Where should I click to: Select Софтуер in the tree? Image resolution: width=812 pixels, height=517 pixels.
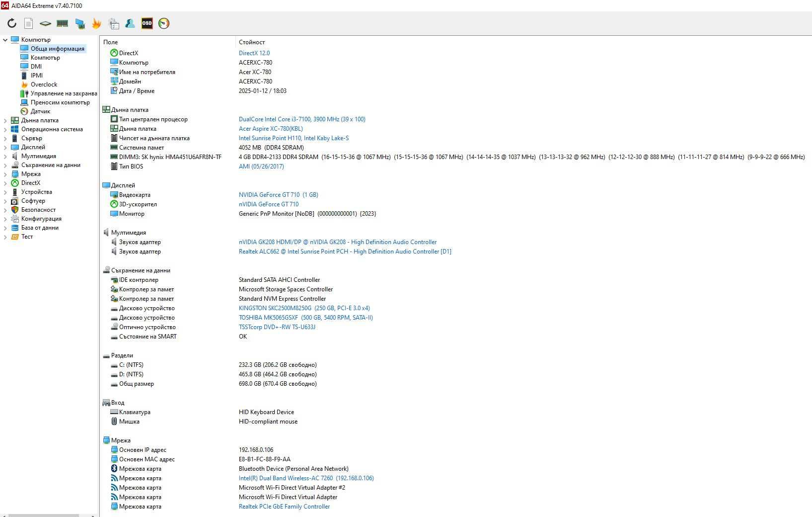[33, 201]
